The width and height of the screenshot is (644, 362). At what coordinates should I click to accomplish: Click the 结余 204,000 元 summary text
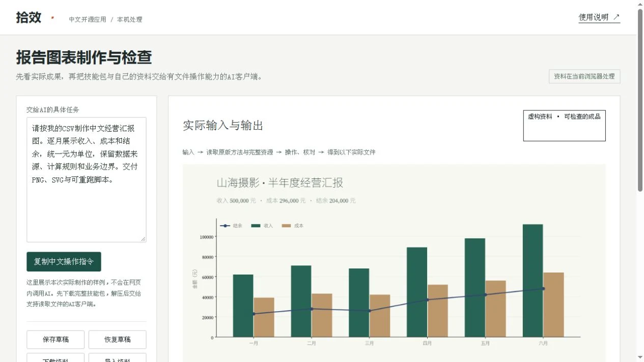335,201
